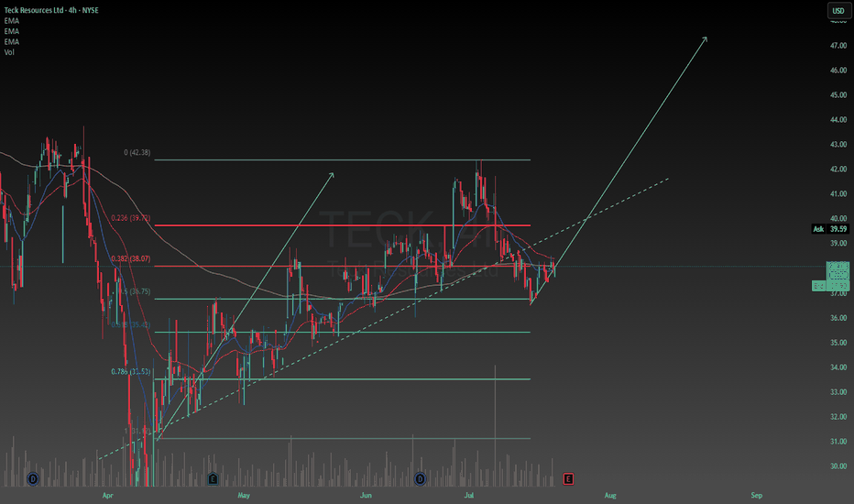Click the 0.236 Fibonacci level label
Screen dimensions: 854x504
(131, 218)
